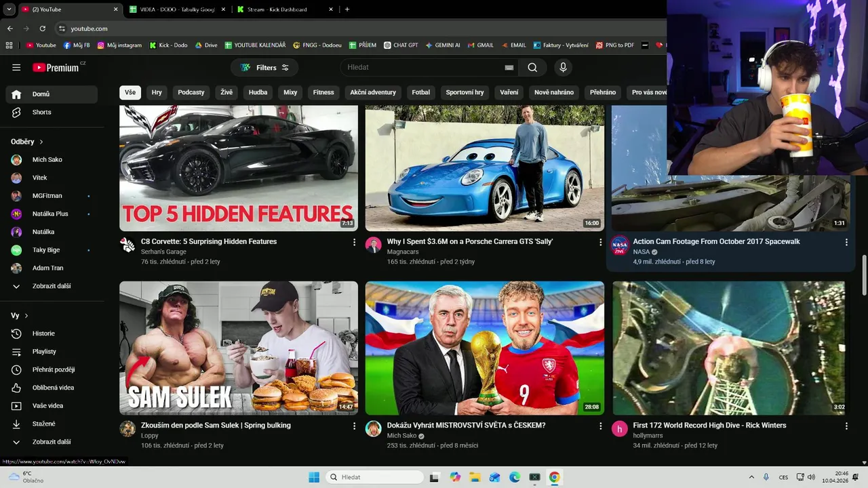The height and width of the screenshot is (488, 868).
Task: Select the Podcasty filter chip
Action: [191, 92]
